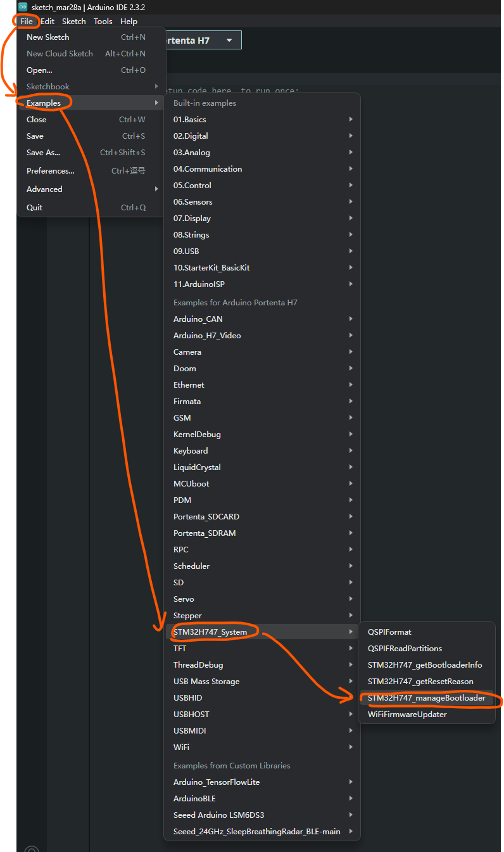This screenshot has height=852, width=504.
Task: Choose New Sketch from File menu
Action: [47, 37]
